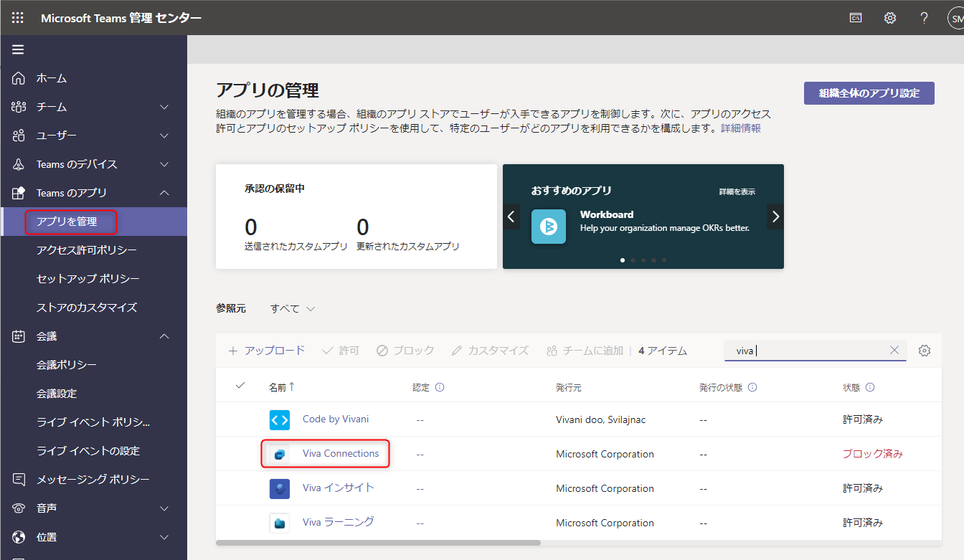The width and height of the screenshot is (964, 560).
Task: Collapse the navigation hamburger menu
Action: 18,49
